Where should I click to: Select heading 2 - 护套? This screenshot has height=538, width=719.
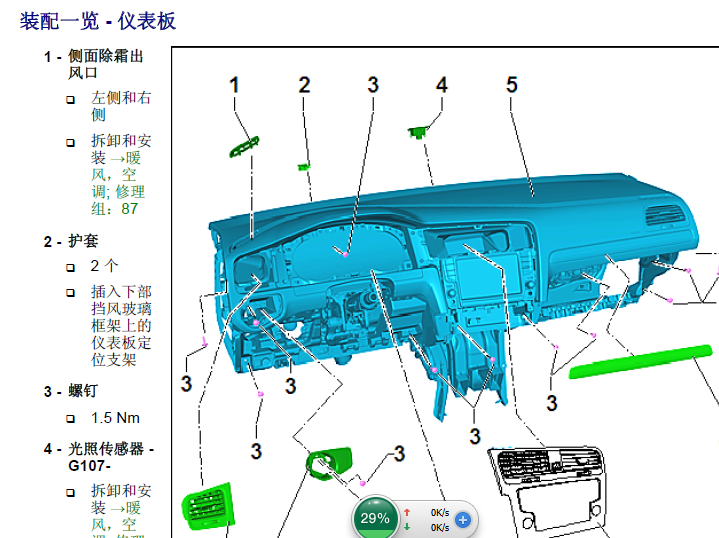point(71,241)
